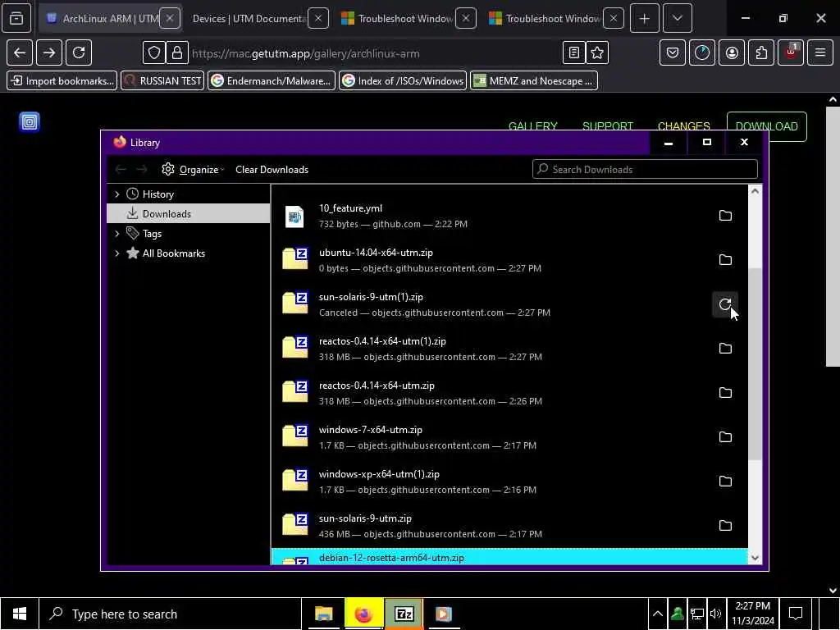Click the ubuntu-14.04-x64-utm.zip archive icon

295,258
